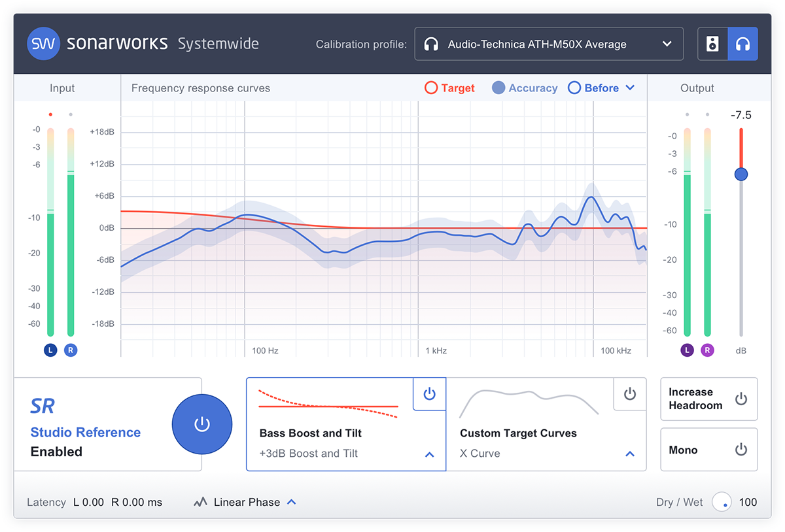Click the output gain slider handle

[x=741, y=175]
